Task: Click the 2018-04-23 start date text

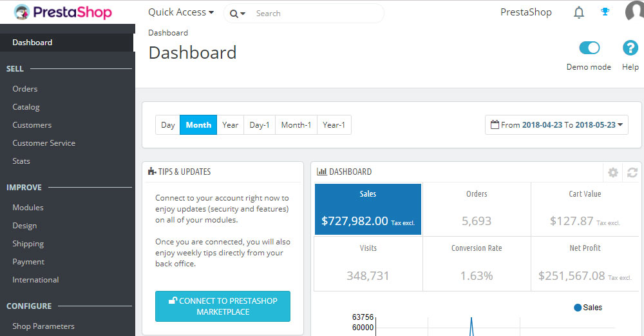Action: (542, 125)
